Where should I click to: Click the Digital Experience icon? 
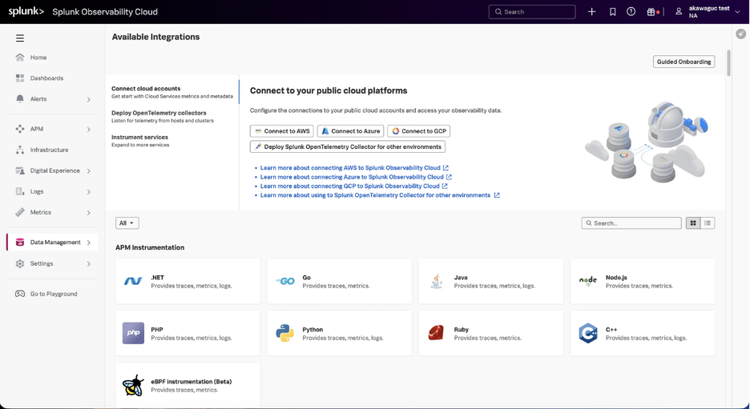[x=20, y=171]
